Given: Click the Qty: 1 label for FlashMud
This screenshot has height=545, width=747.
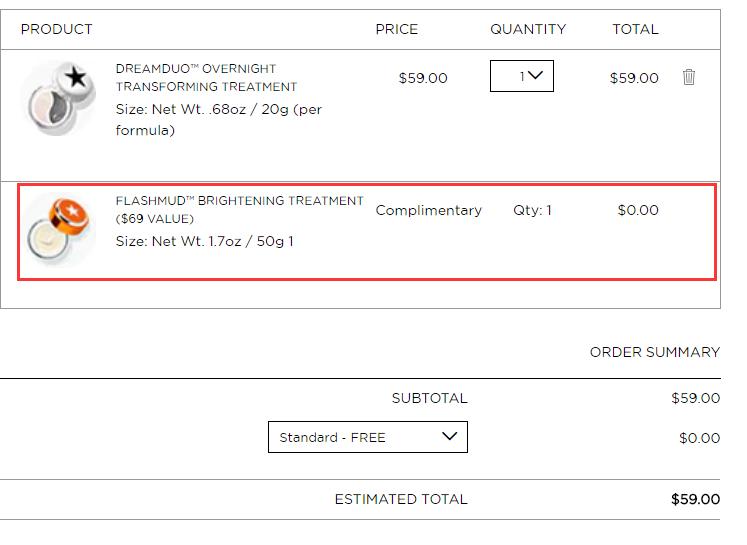Looking at the screenshot, I should 532,210.
